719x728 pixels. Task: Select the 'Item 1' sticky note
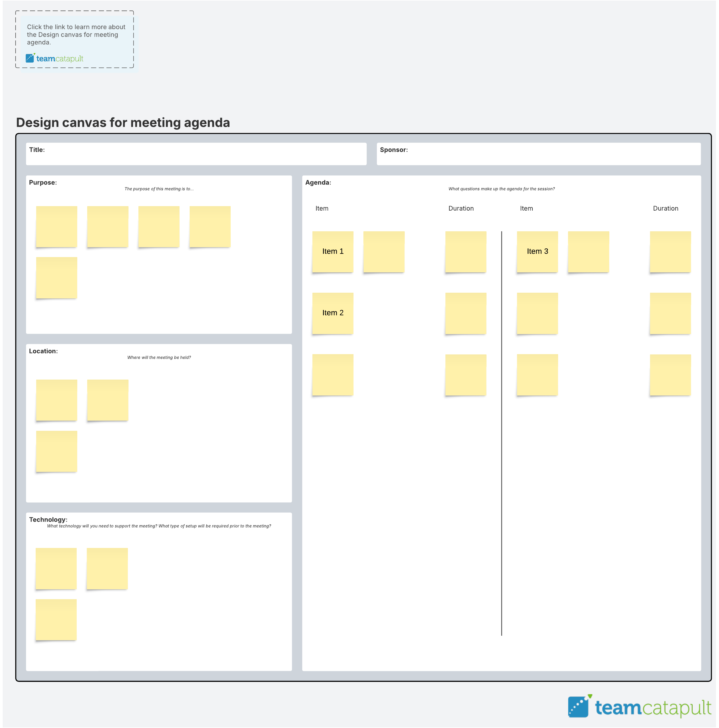(x=333, y=251)
